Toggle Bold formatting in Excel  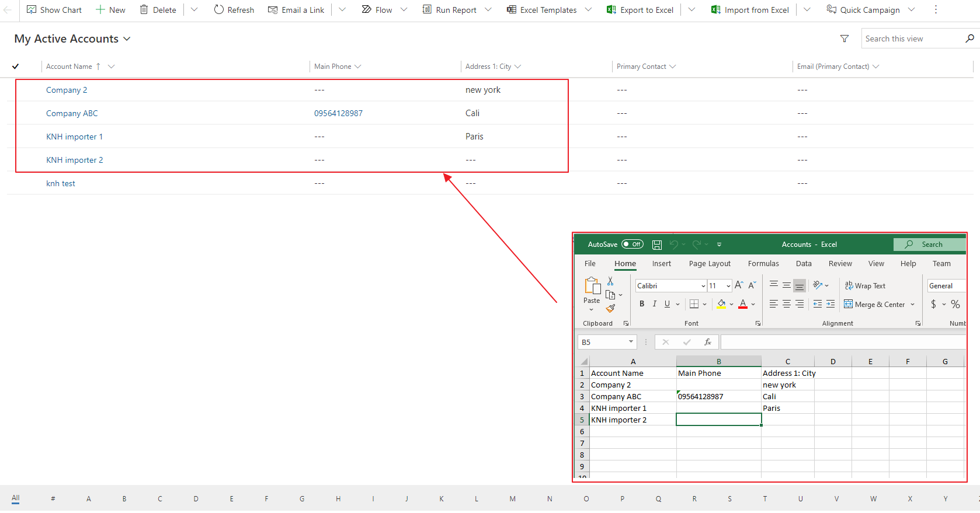642,304
